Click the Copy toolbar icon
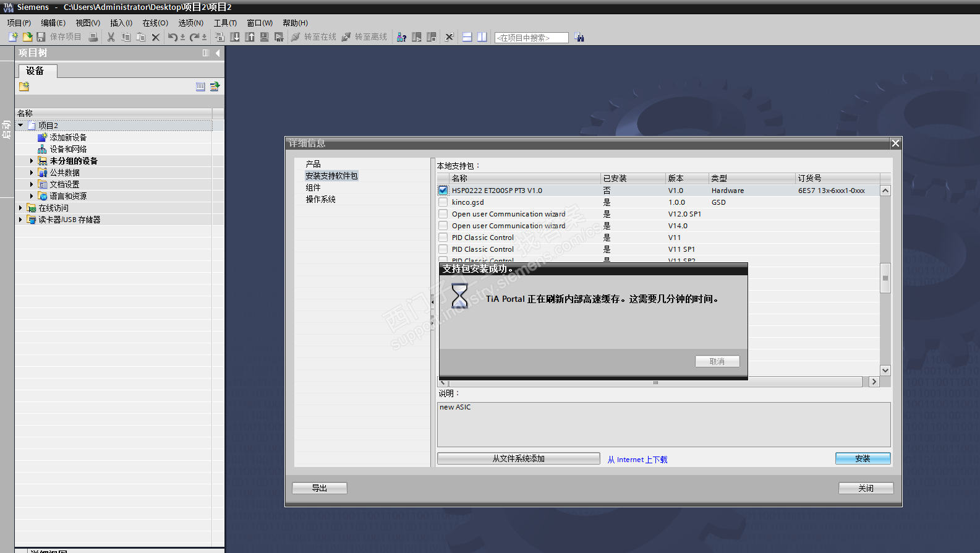Screen dimensions: 980x553 tap(126, 37)
